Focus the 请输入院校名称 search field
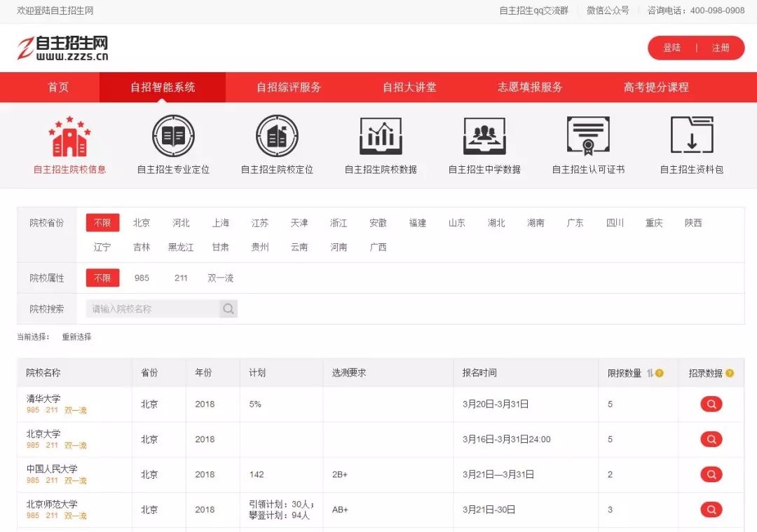757x532 pixels. [153, 309]
